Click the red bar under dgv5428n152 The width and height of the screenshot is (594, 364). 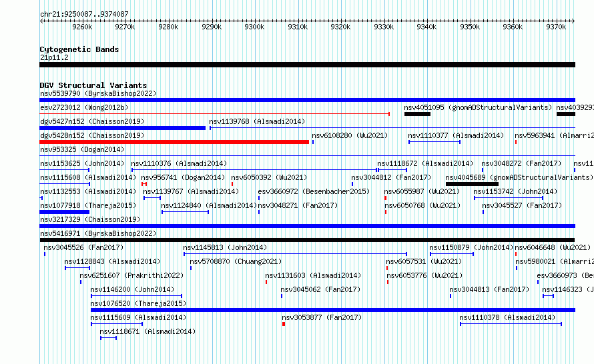point(174,142)
